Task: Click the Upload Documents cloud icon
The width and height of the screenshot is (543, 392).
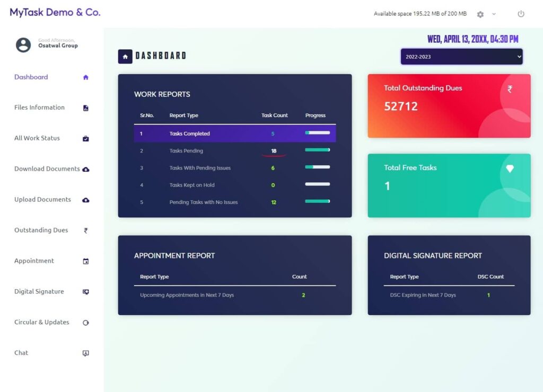Action: point(86,200)
